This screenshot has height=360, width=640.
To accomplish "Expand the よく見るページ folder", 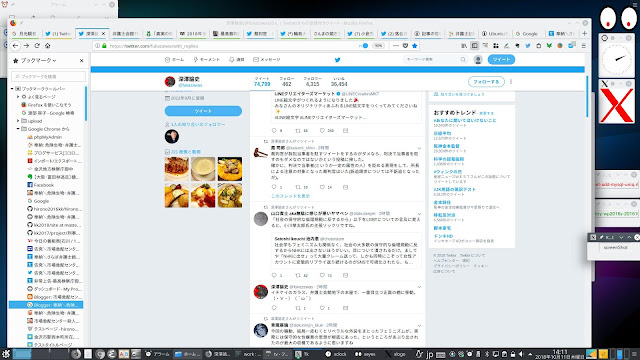I will point(18,97).
